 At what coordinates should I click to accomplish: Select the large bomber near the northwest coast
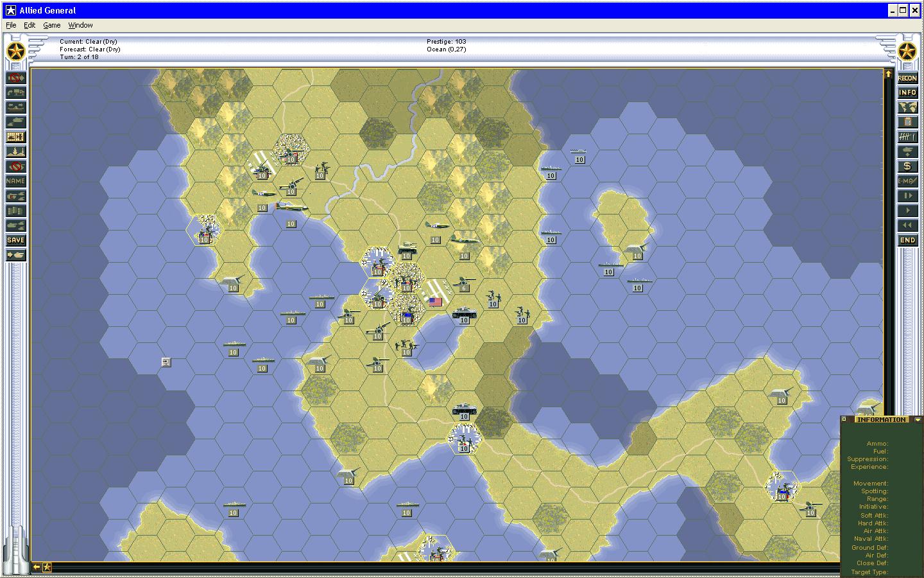point(291,207)
